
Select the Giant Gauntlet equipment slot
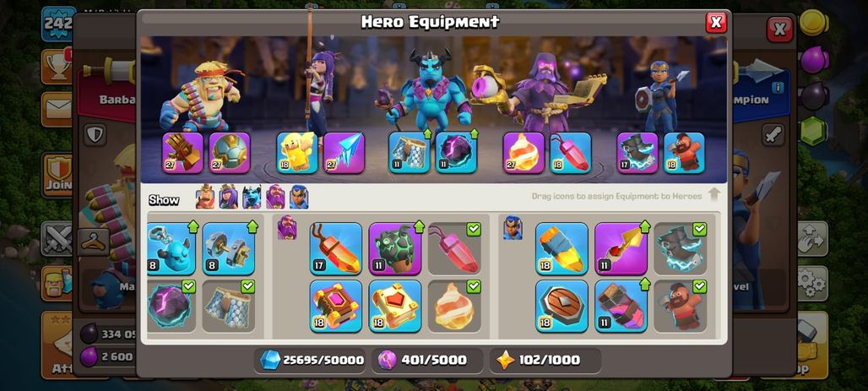pyautogui.click(x=182, y=152)
